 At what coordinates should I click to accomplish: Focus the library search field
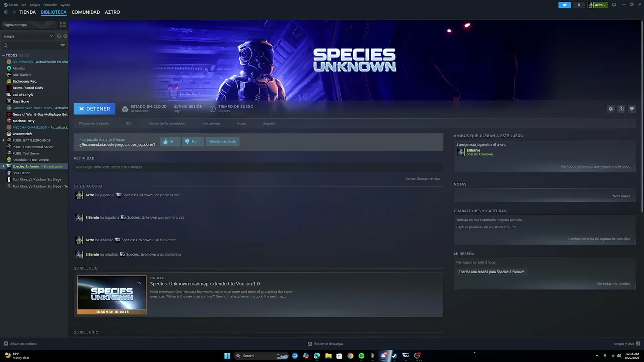coord(30,46)
